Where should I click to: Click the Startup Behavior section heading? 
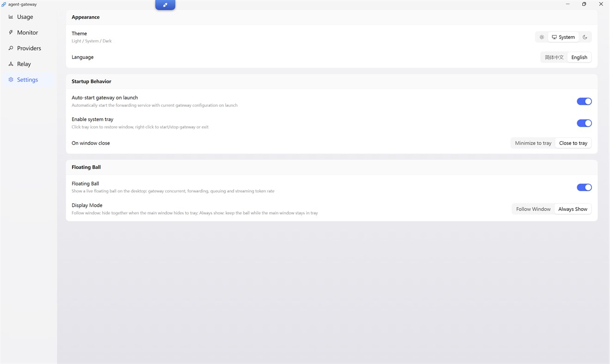pyautogui.click(x=92, y=81)
